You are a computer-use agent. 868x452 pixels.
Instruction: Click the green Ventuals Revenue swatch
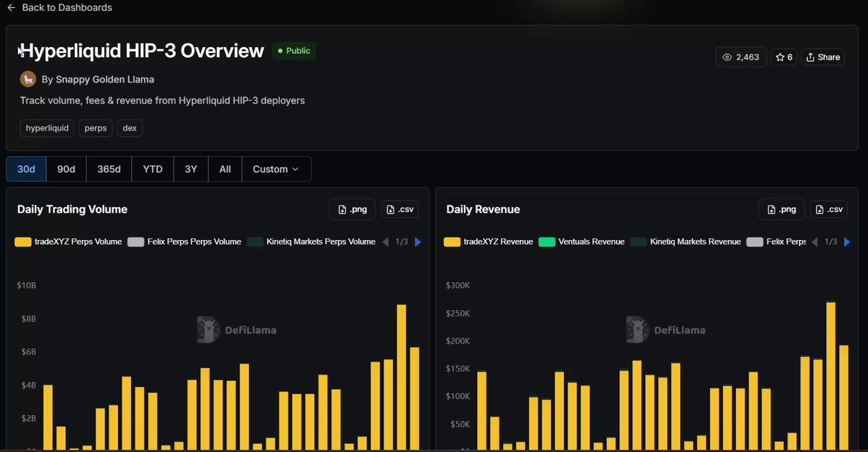click(547, 242)
